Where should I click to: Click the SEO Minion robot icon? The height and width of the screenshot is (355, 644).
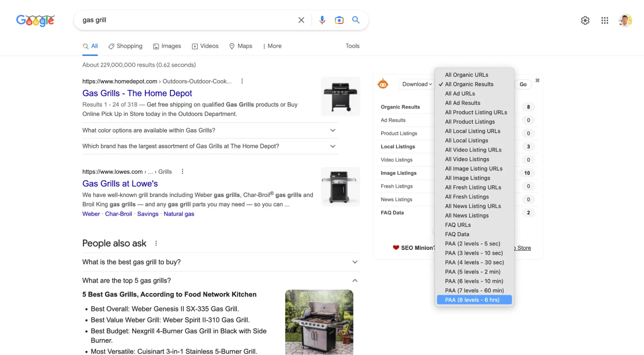point(383,84)
